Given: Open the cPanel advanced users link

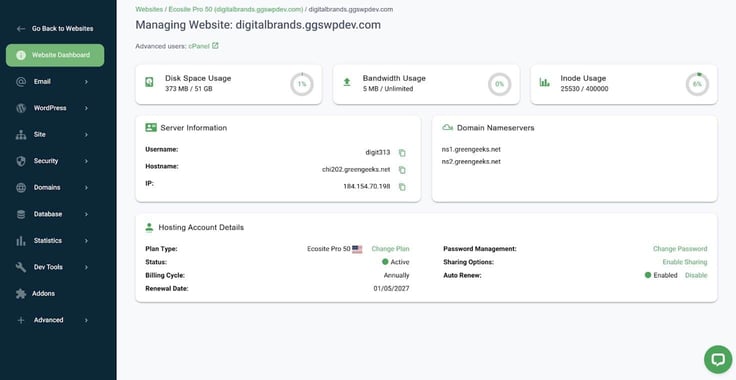Looking at the screenshot, I should point(199,46).
